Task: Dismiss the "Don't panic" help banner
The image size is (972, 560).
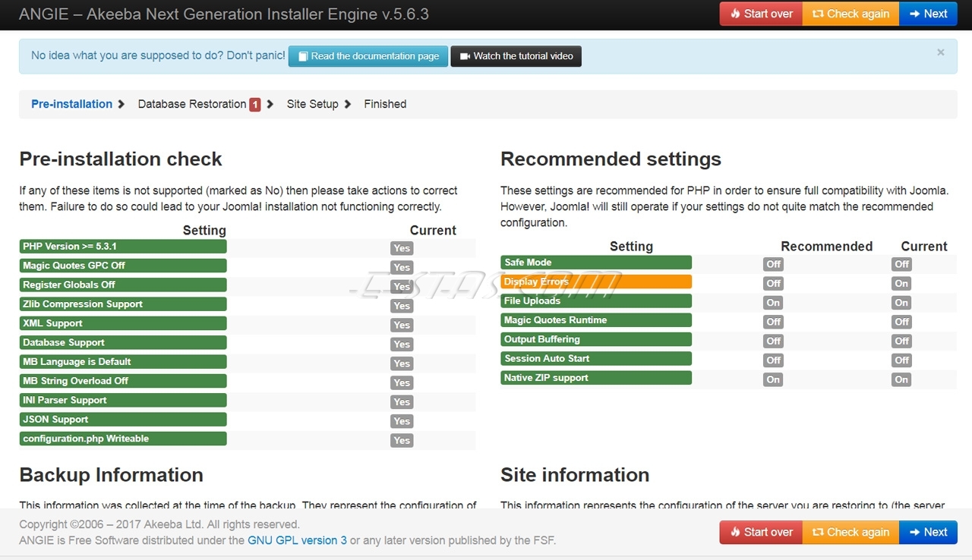Action: pos(941,52)
